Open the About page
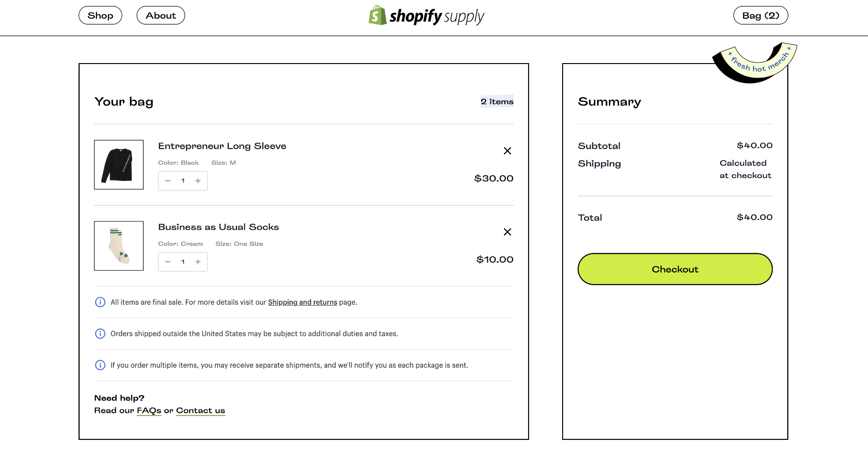The image size is (868, 473). (x=161, y=15)
